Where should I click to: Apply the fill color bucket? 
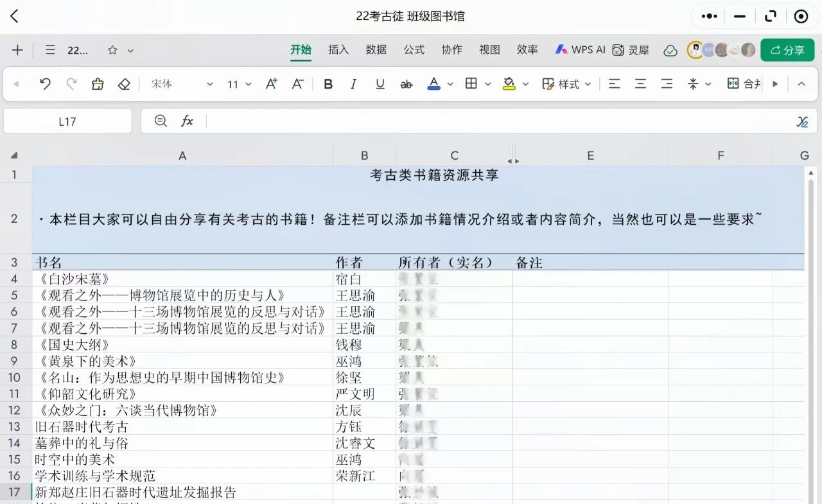pyautogui.click(x=509, y=84)
